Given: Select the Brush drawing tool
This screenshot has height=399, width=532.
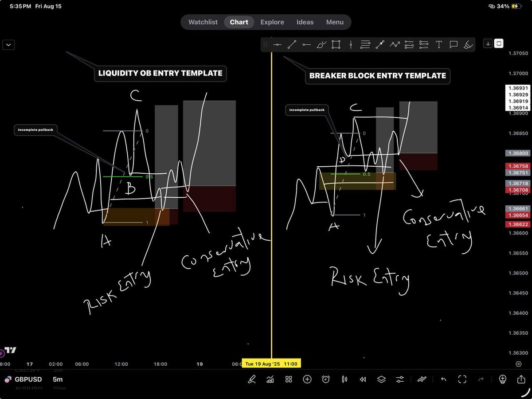Looking at the screenshot, I should [321, 44].
